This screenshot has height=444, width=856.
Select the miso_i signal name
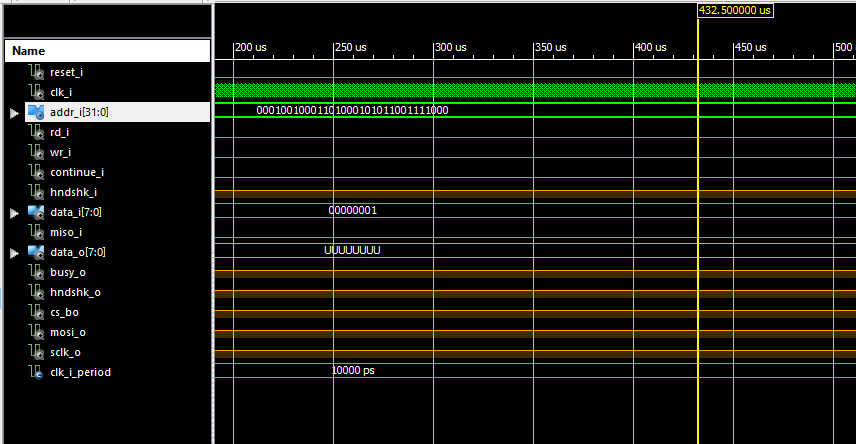(x=66, y=232)
